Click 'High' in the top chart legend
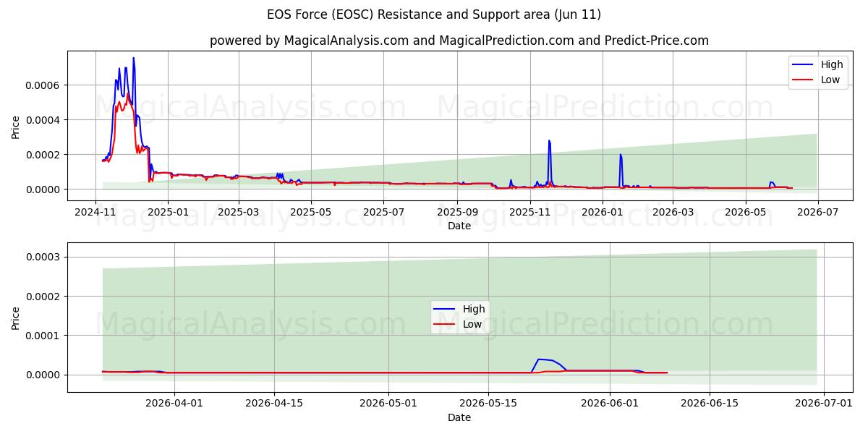The height and width of the screenshot is (434, 868). tap(832, 64)
